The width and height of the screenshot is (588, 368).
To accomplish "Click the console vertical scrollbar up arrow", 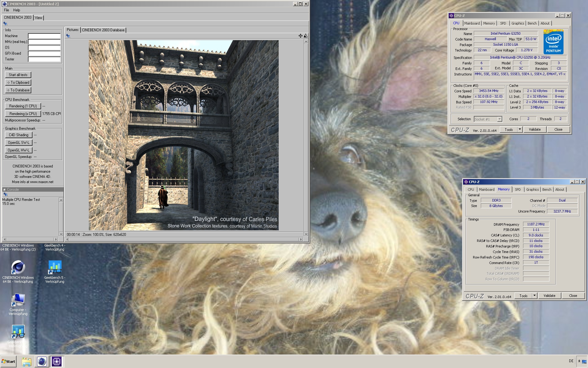I will pyautogui.click(x=61, y=200).
